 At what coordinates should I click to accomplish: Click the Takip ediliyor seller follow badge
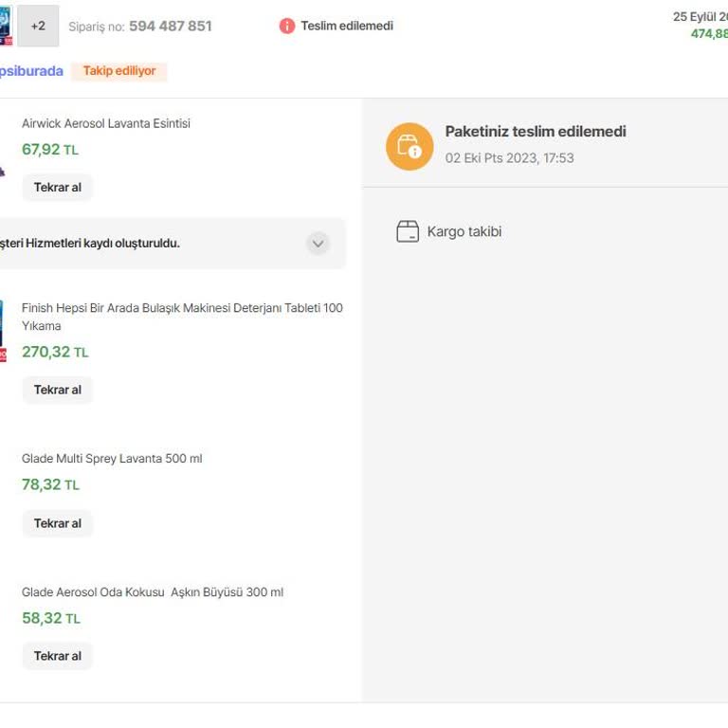pyautogui.click(x=119, y=71)
